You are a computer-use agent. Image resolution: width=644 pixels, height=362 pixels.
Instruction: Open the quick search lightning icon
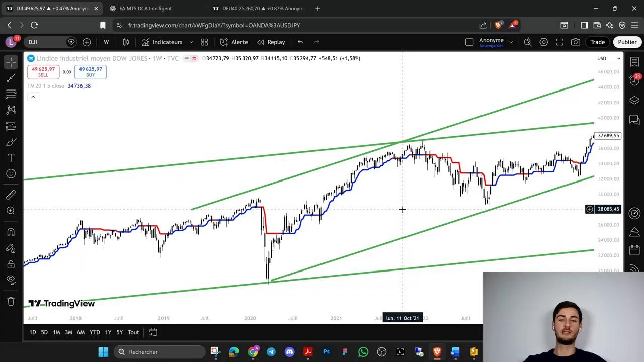pyautogui.click(x=528, y=42)
